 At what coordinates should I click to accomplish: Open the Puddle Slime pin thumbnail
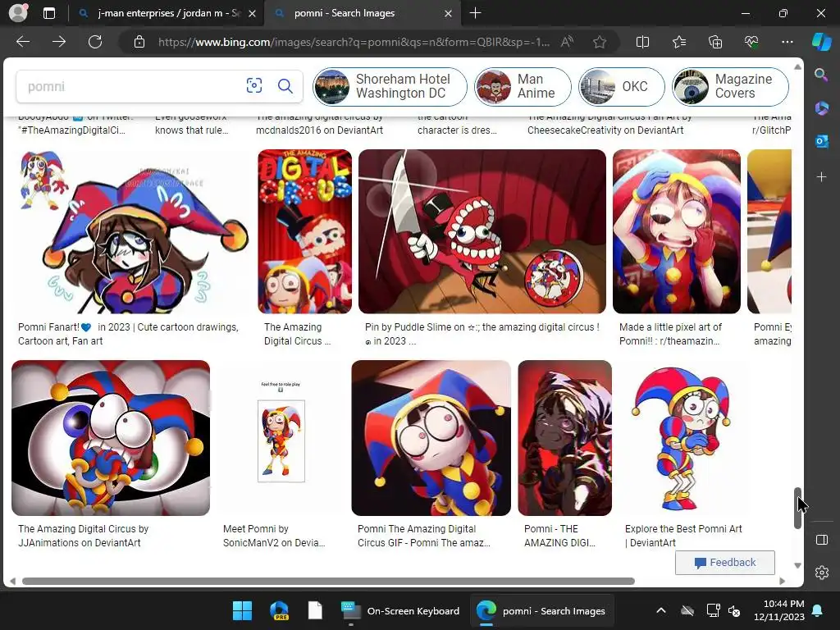pos(482,231)
